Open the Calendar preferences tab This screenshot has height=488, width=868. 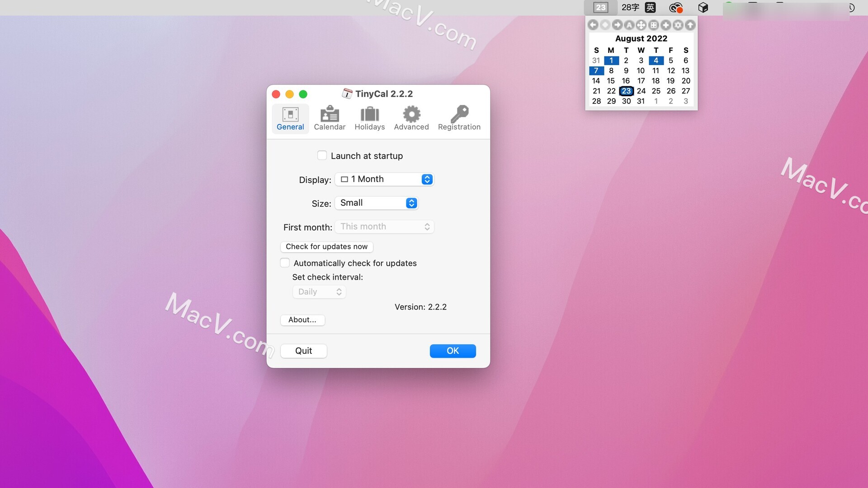click(330, 118)
